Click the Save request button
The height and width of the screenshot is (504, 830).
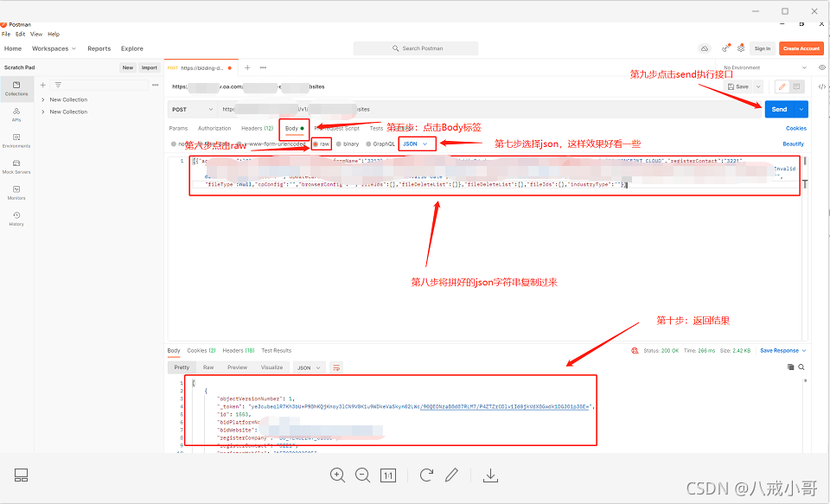click(738, 86)
